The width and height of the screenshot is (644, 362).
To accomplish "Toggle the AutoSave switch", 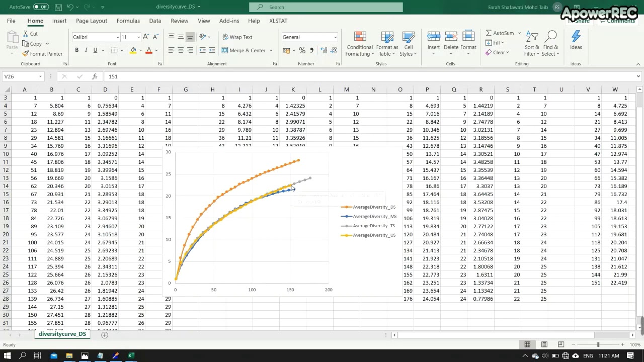I will [41, 7].
